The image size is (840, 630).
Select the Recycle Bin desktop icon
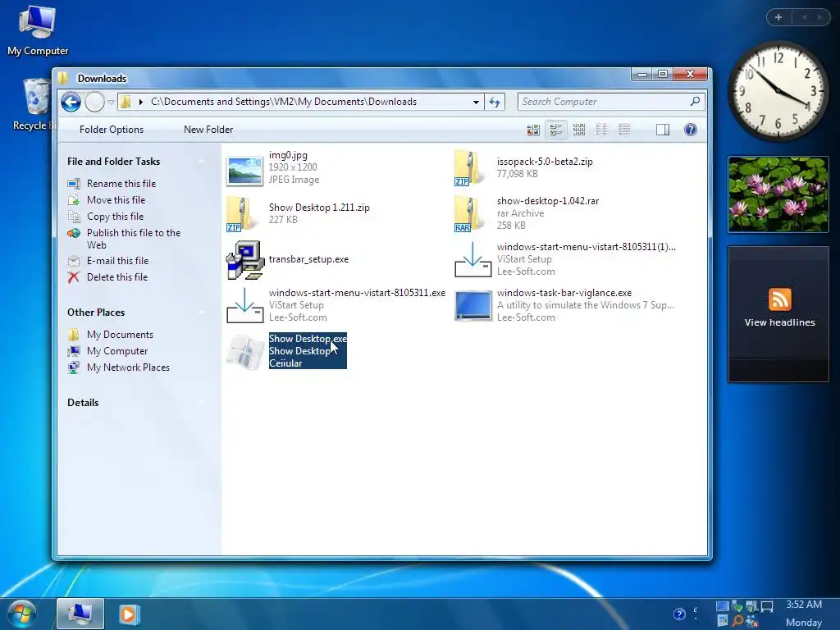(x=35, y=104)
